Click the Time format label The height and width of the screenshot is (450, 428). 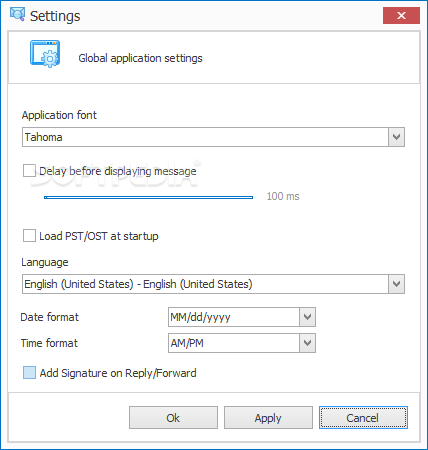49,343
